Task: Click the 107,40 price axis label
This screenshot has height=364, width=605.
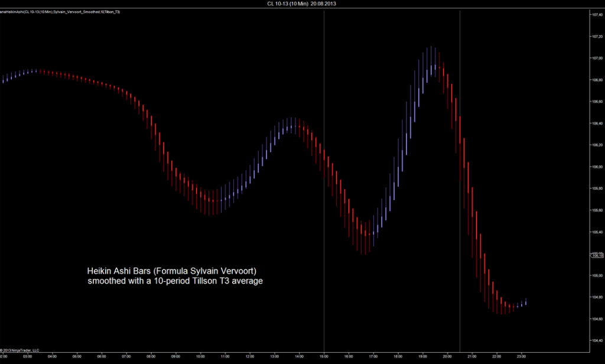Action: (x=597, y=15)
